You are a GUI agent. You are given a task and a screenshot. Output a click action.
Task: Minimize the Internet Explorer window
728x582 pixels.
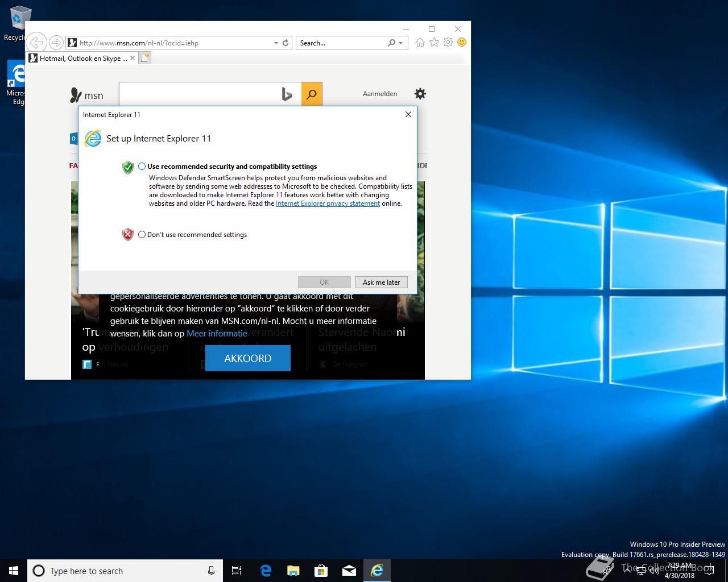[406, 29]
